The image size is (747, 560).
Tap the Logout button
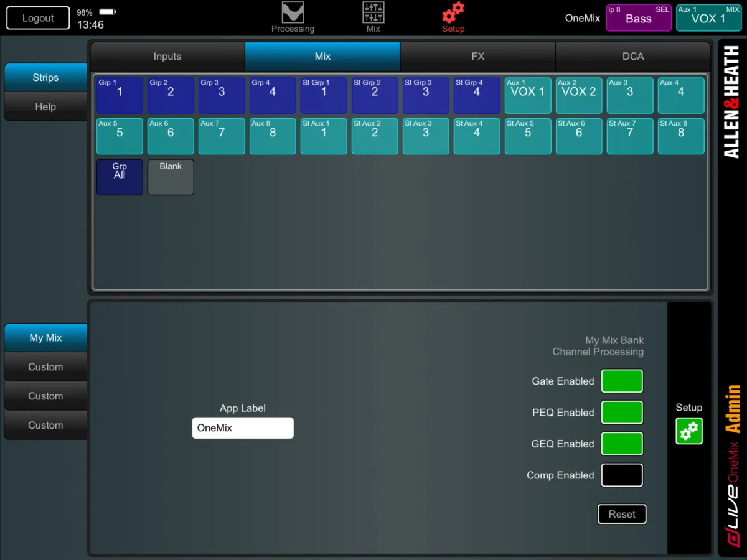38,18
